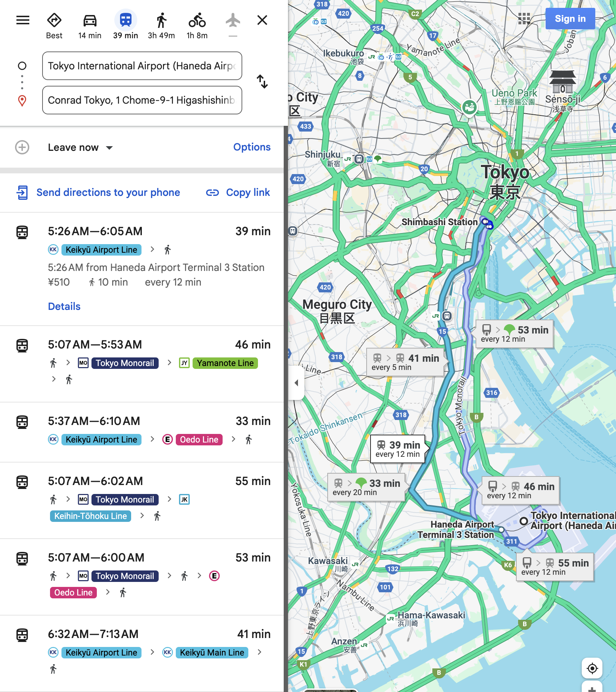Click 39 min route label on map
616x692 pixels.
point(398,449)
